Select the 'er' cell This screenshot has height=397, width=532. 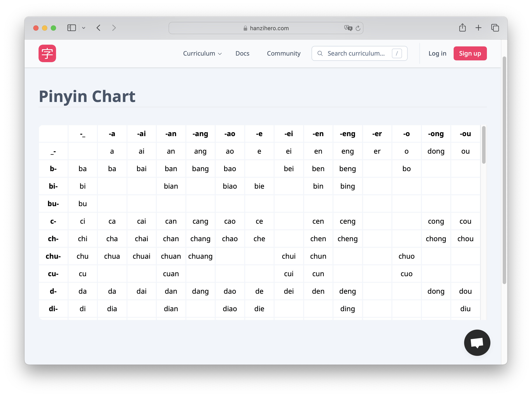pos(377,151)
